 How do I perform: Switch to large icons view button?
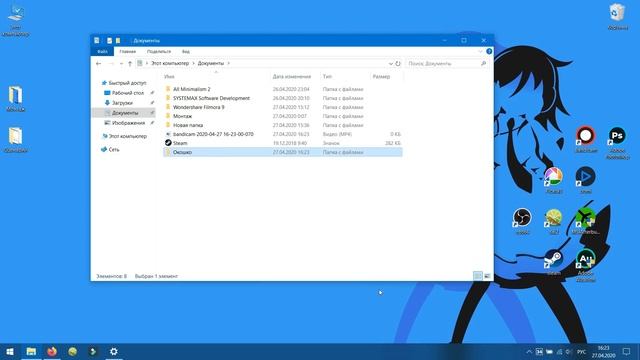tap(487, 276)
